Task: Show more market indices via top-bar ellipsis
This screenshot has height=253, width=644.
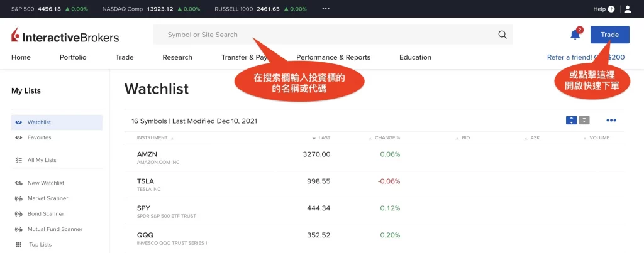Action: [326, 9]
